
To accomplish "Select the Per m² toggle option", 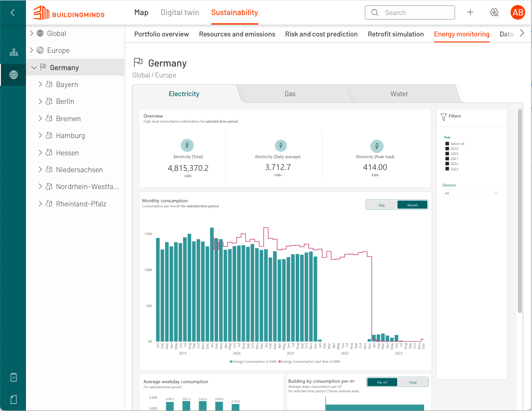I will (382, 382).
